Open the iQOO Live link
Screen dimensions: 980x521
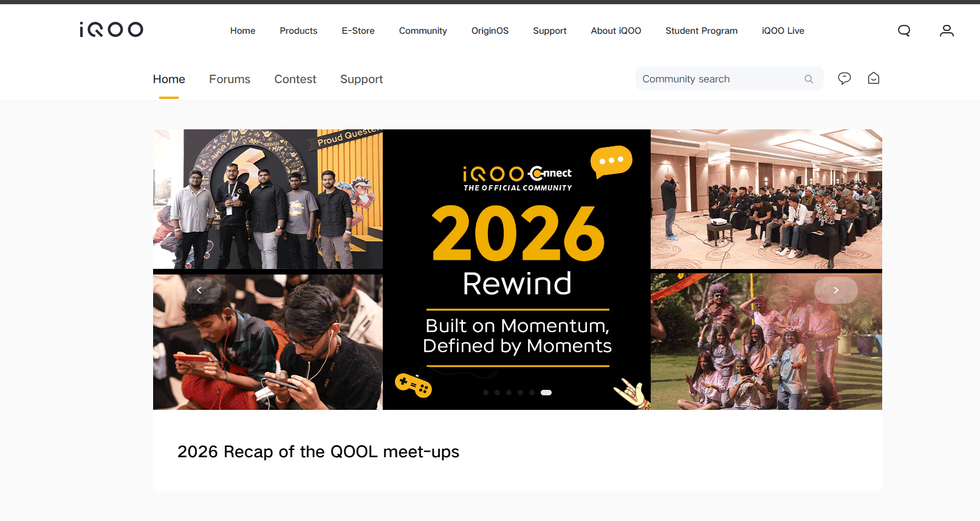click(783, 30)
